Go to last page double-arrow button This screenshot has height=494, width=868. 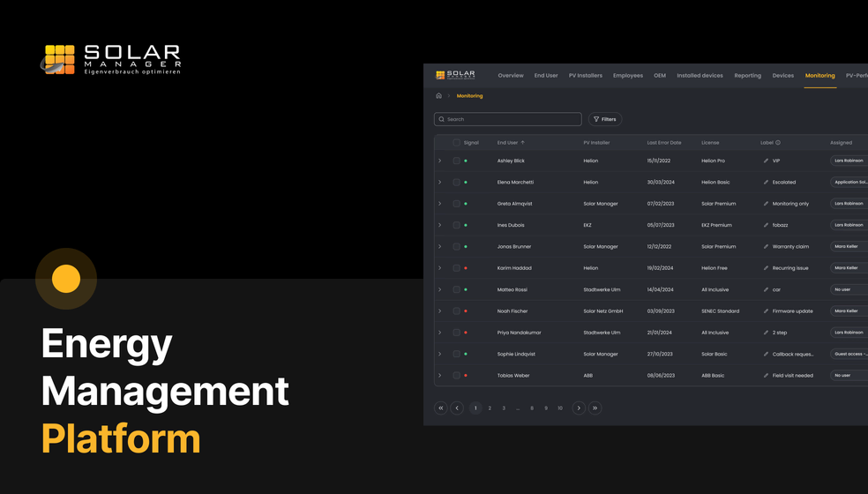coord(595,408)
